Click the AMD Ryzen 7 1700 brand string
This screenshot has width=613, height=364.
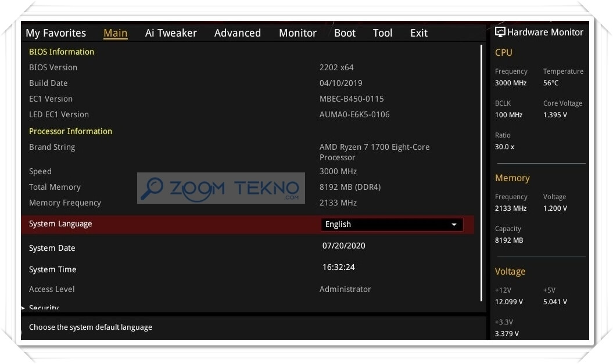(x=374, y=152)
